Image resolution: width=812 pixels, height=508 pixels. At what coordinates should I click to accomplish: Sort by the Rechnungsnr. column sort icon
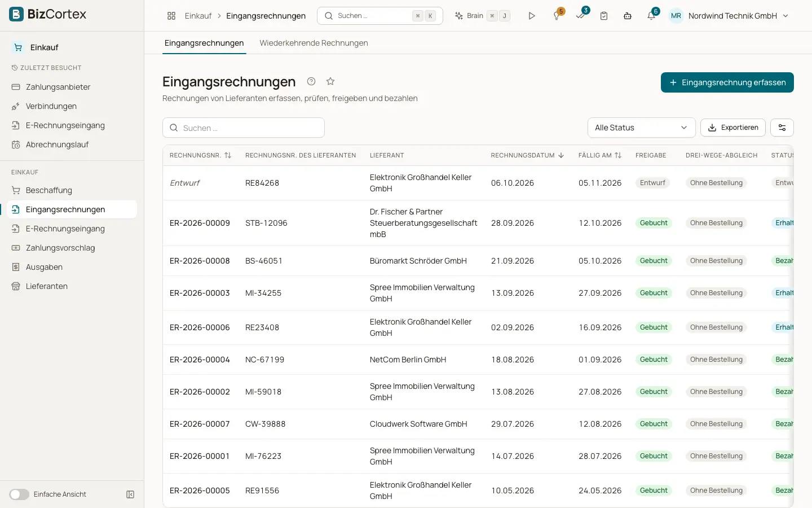(228, 155)
